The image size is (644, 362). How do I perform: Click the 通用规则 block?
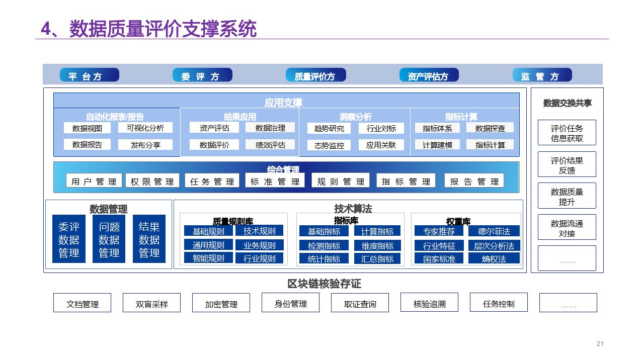click(208, 245)
